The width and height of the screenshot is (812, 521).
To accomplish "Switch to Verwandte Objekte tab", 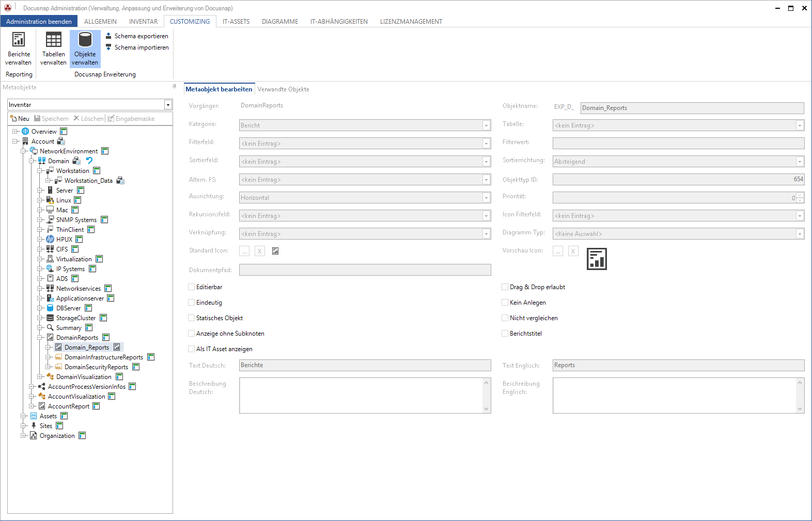I will pyautogui.click(x=284, y=89).
